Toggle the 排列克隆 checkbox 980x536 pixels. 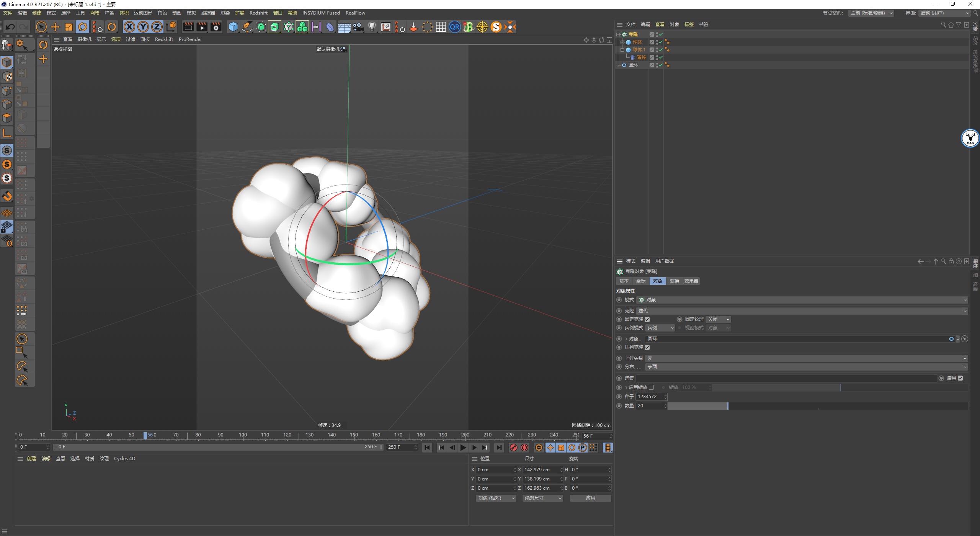point(647,347)
